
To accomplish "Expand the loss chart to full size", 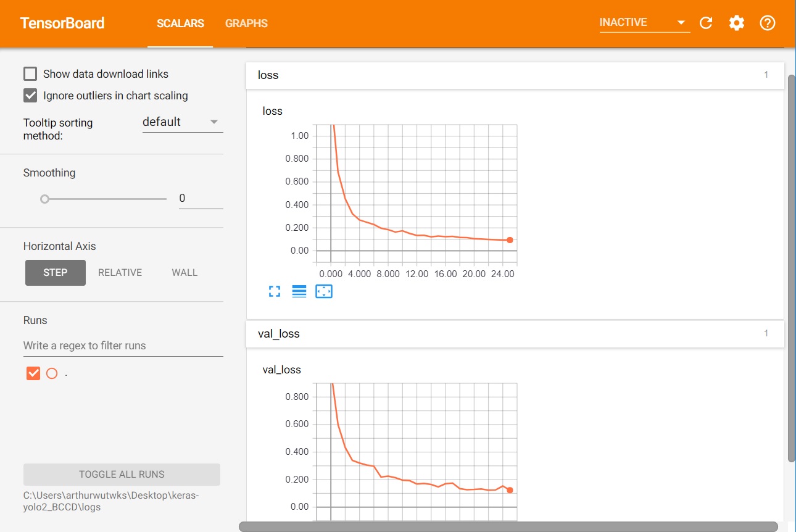I will click(275, 291).
